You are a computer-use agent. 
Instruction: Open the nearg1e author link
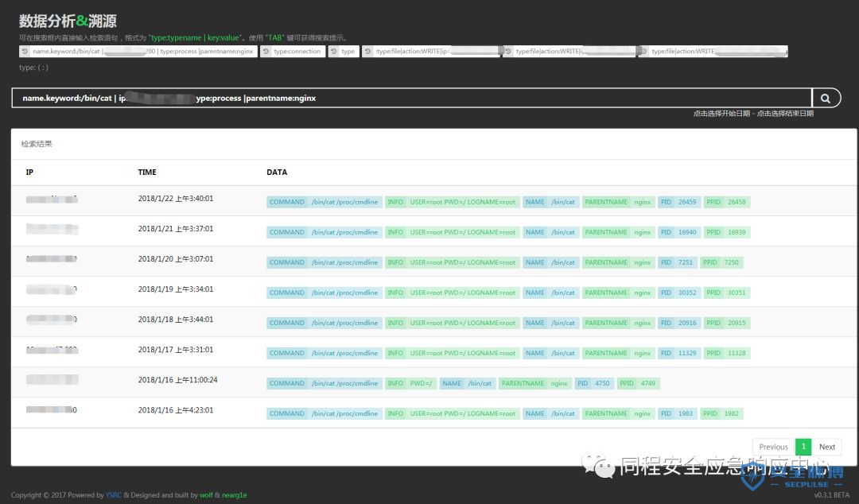pyautogui.click(x=235, y=495)
